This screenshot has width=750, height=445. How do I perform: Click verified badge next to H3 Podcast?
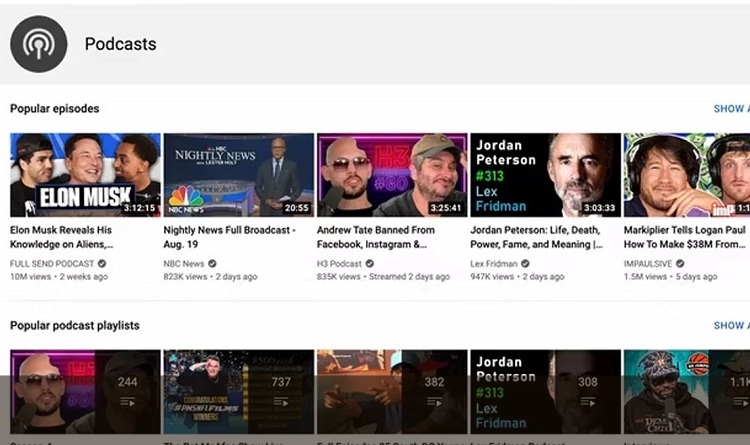[x=370, y=263]
